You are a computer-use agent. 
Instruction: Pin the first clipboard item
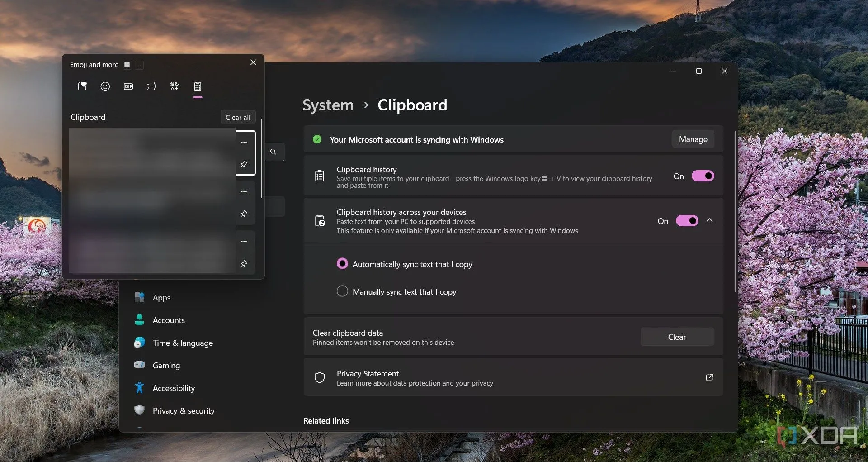point(244,164)
